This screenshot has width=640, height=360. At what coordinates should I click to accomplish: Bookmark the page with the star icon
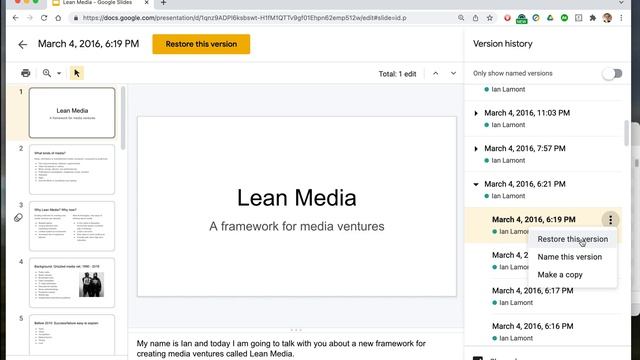pyautogui.click(x=490, y=18)
